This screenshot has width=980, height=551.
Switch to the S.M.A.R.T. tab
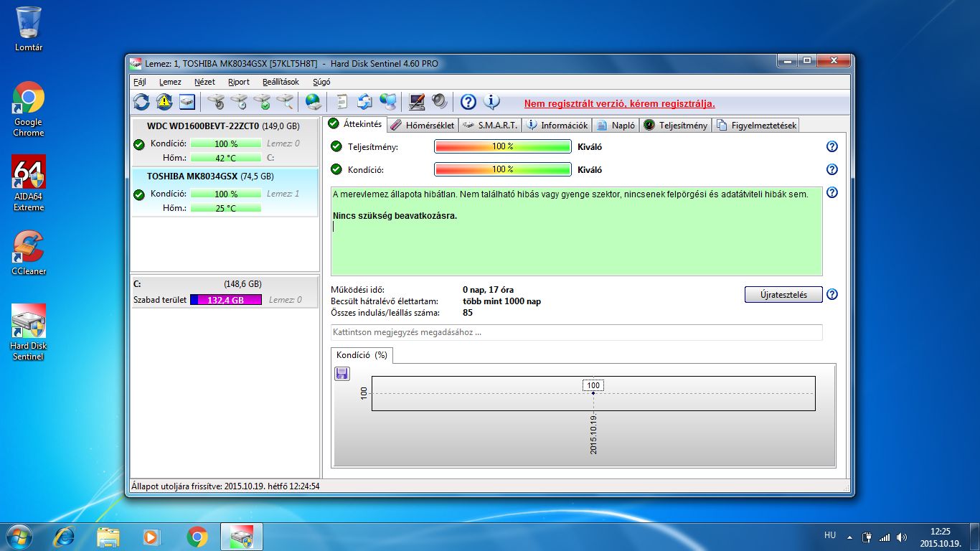point(490,125)
